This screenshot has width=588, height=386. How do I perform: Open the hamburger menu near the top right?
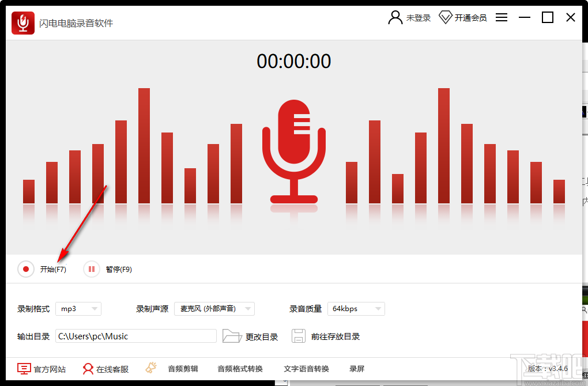click(x=502, y=17)
